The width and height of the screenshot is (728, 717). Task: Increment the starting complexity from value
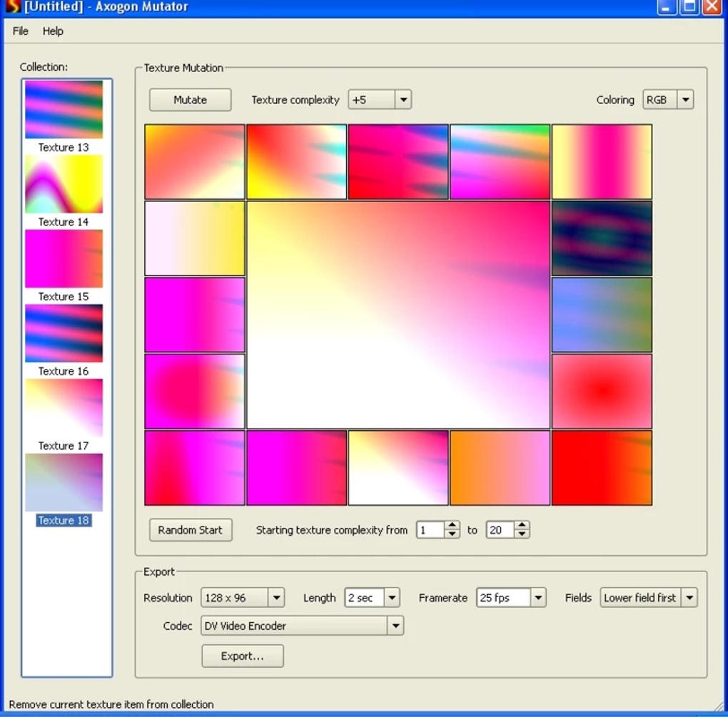pyautogui.click(x=452, y=526)
